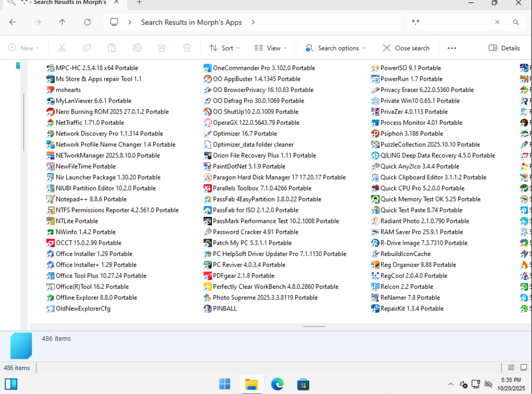Open Microsoft Edge from taskbar

(278, 384)
